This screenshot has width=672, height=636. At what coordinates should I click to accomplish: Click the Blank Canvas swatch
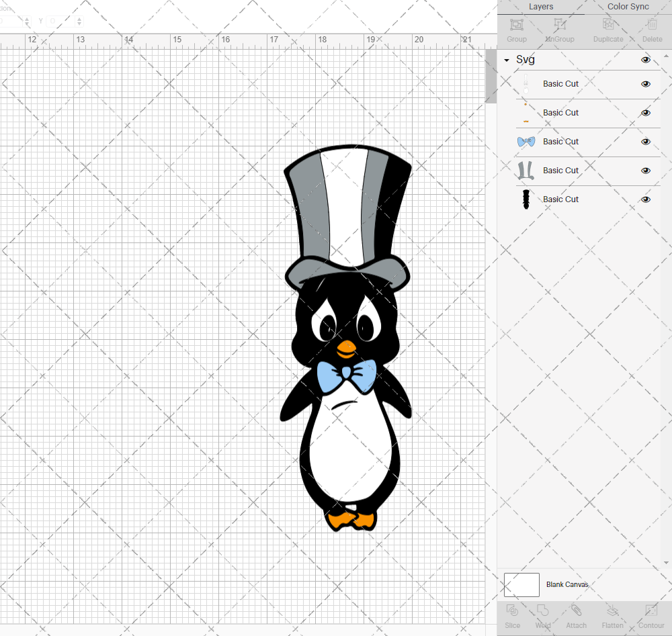[521, 584]
